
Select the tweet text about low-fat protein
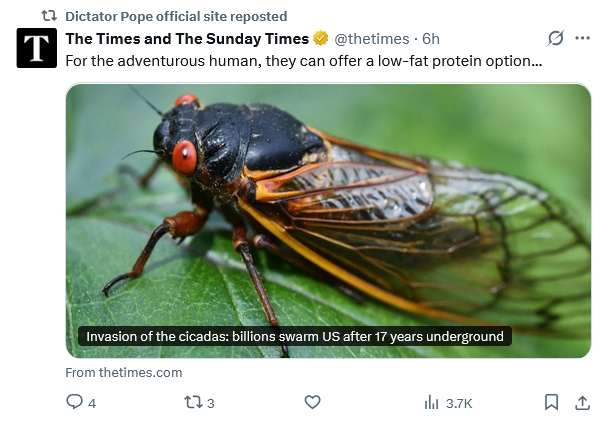click(304, 61)
